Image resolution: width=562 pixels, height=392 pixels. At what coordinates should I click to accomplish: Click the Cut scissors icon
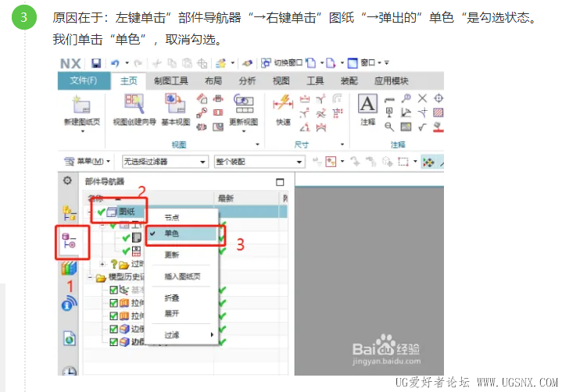[x=156, y=63]
